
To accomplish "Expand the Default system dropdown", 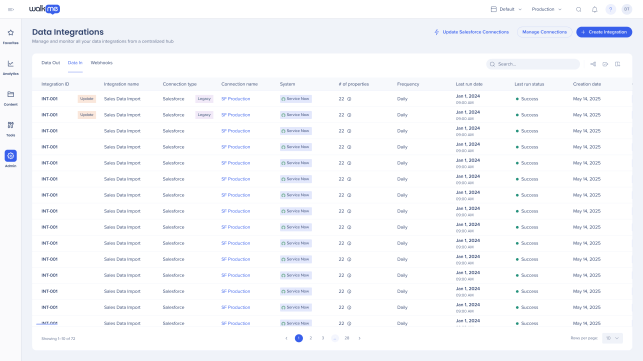I will [x=506, y=9].
